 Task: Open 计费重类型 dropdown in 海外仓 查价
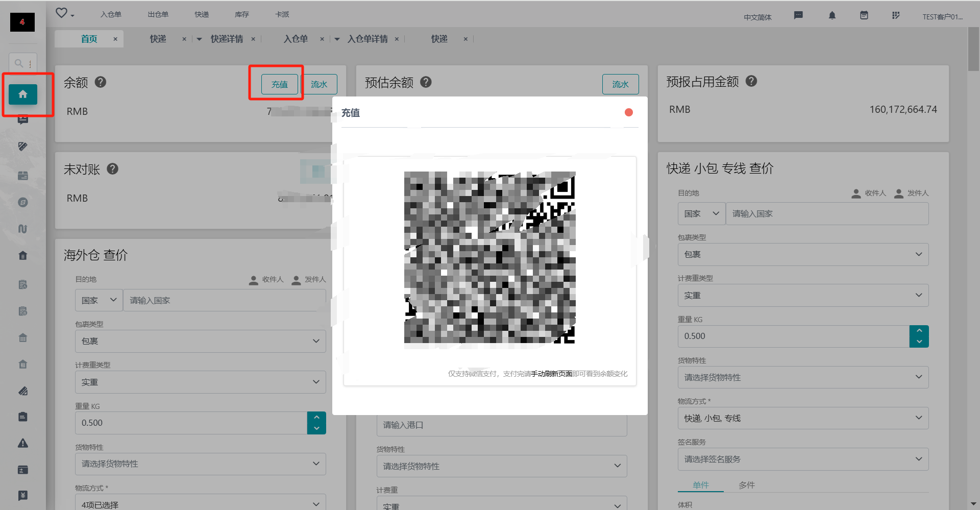[201, 382]
